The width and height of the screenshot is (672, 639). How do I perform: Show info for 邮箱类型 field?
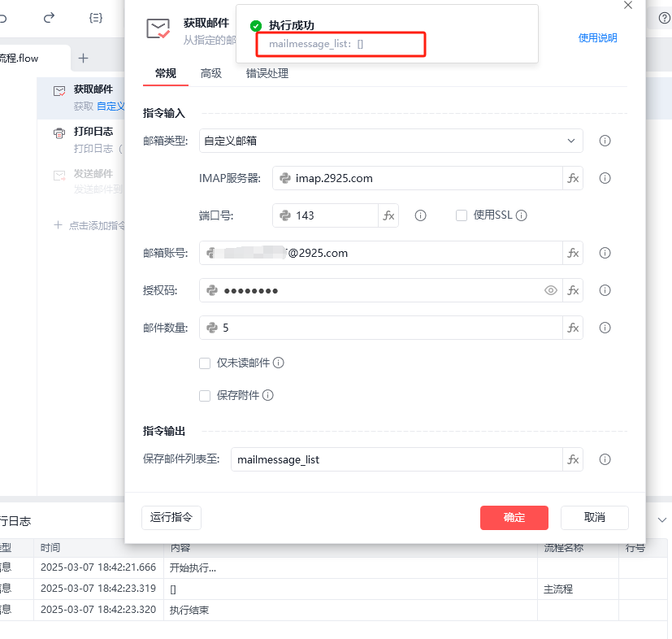(605, 141)
